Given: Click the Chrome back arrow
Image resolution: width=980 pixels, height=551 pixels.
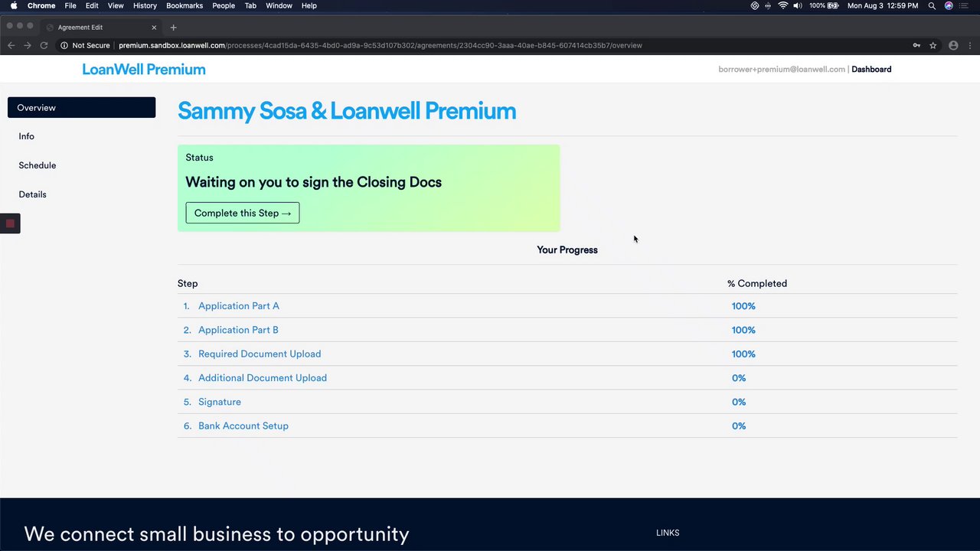Looking at the screenshot, I should (x=11, y=45).
